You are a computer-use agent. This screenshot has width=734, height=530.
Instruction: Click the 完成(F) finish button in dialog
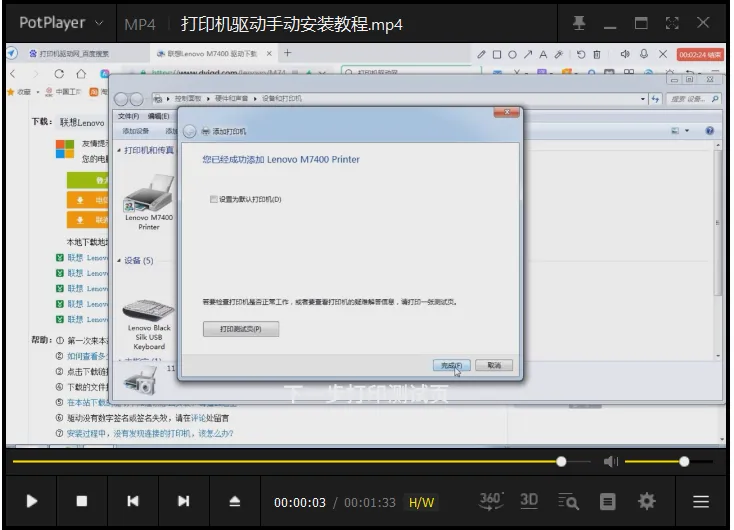[x=452, y=365]
